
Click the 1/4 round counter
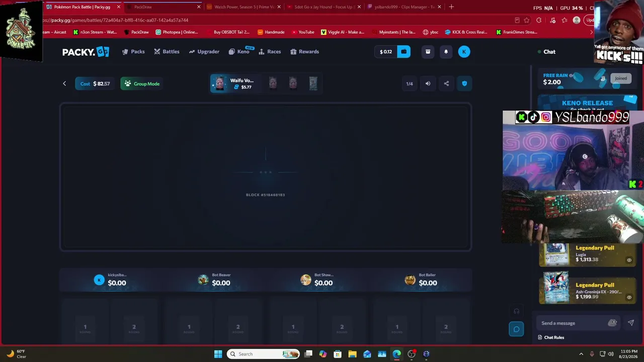tap(410, 83)
